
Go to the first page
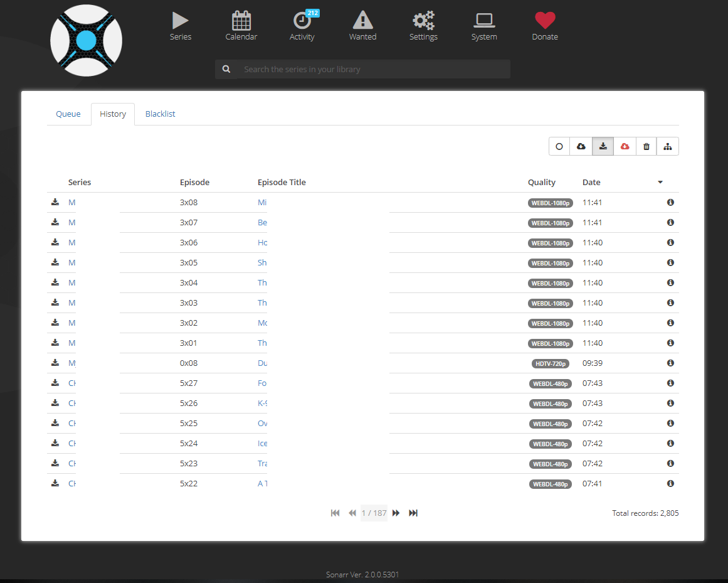[335, 513]
